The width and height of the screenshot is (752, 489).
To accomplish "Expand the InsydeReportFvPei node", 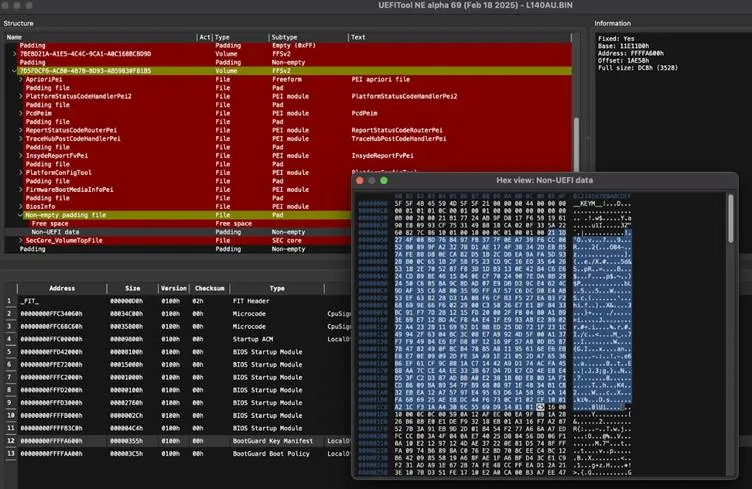I will pos(21,156).
